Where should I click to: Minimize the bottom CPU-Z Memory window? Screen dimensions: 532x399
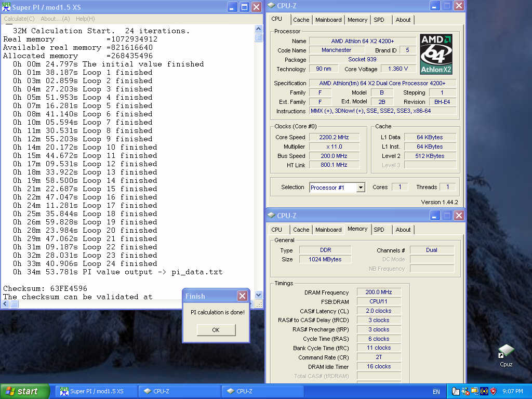point(435,216)
